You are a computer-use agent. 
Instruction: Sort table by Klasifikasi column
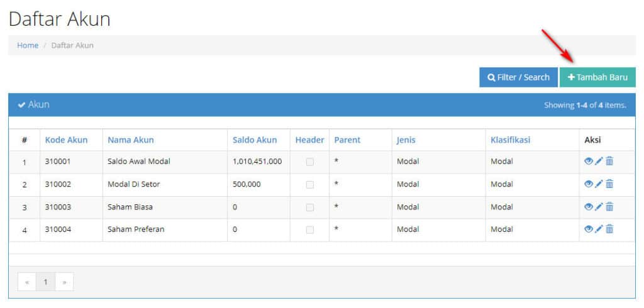tap(510, 140)
